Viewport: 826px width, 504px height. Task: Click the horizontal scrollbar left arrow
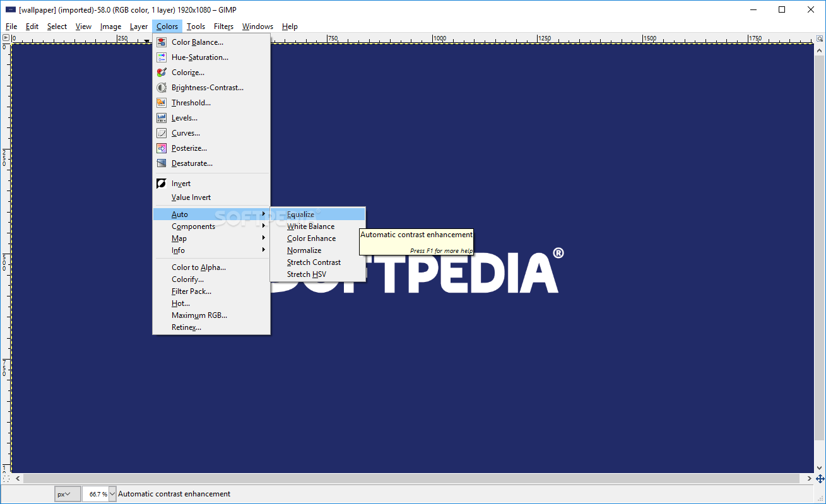point(17,479)
